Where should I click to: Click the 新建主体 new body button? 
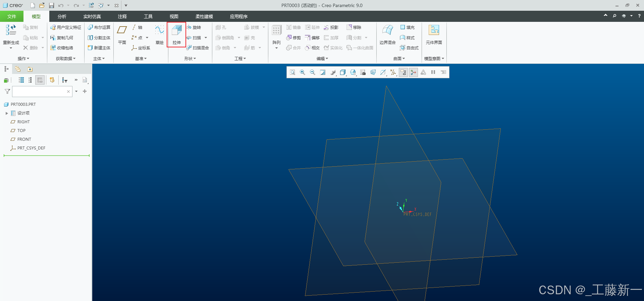pyautogui.click(x=99, y=48)
